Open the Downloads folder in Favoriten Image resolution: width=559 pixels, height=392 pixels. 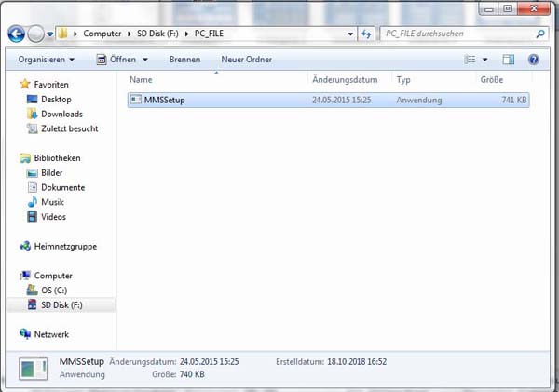click(61, 114)
